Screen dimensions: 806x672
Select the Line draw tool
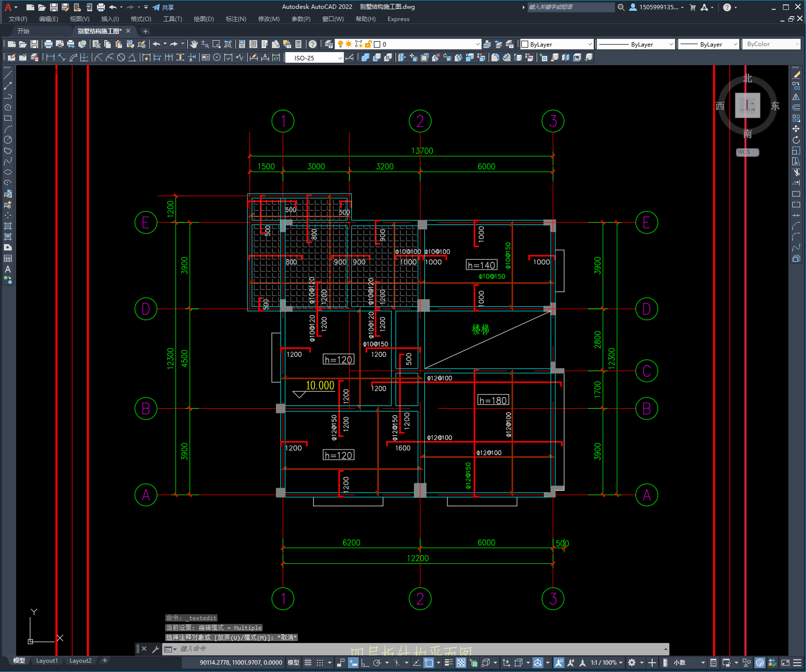tap(8, 75)
